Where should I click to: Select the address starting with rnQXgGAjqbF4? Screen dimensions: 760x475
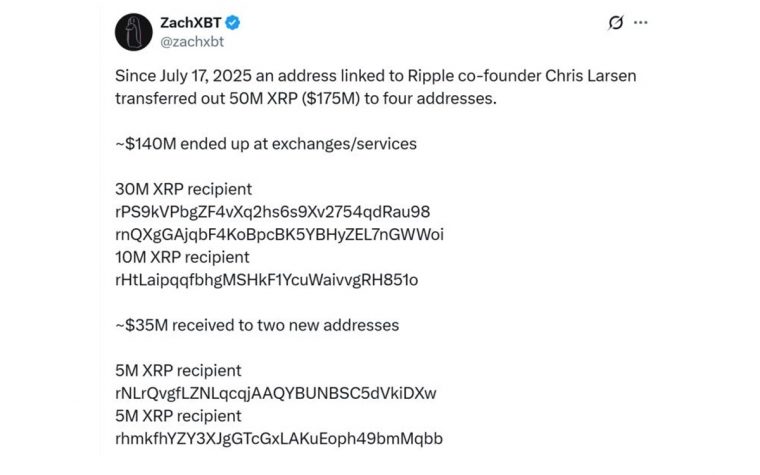click(280, 234)
